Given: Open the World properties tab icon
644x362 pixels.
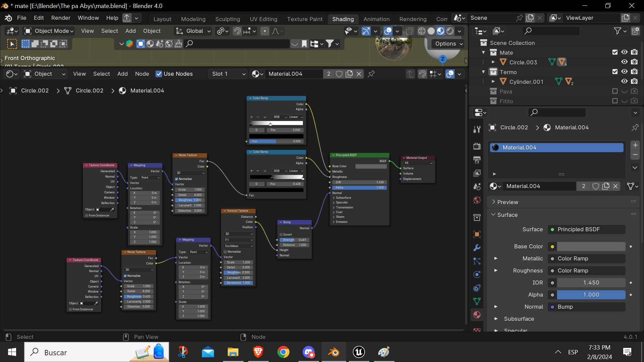Looking at the screenshot, I should tap(477, 200).
